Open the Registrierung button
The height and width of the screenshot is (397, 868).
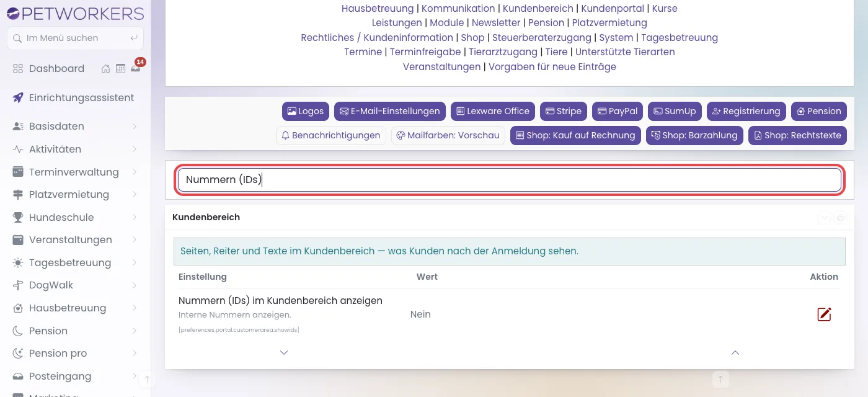(x=746, y=111)
